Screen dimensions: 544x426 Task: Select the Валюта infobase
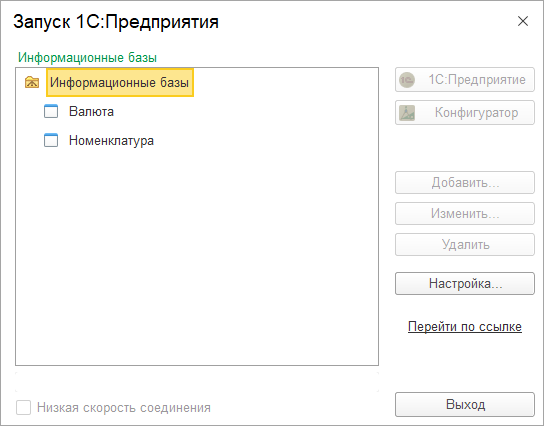pos(91,111)
